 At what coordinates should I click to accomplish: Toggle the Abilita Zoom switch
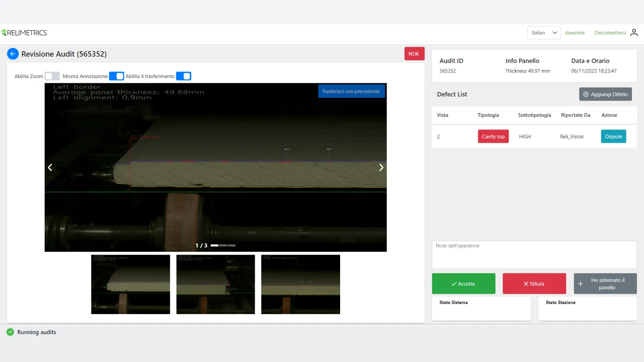coord(52,76)
